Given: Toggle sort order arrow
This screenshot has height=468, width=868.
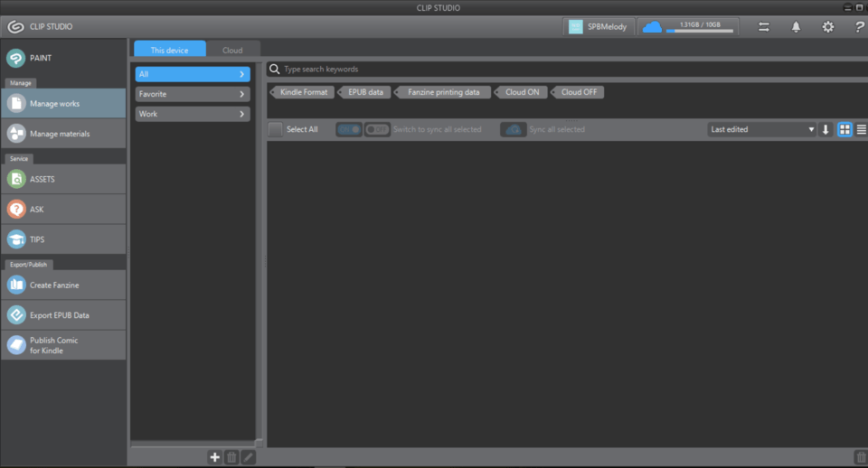Looking at the screenshot, I should 826,129.
